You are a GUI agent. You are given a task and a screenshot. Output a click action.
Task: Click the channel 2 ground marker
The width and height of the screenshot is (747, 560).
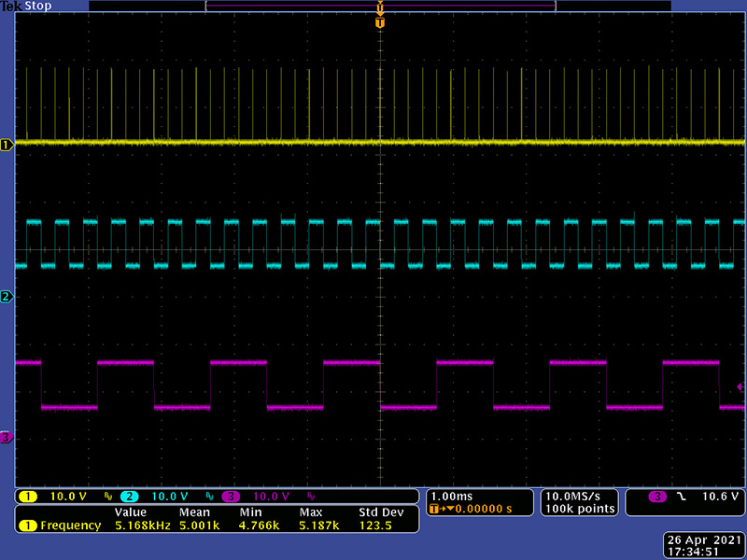(x=7, y=297)
